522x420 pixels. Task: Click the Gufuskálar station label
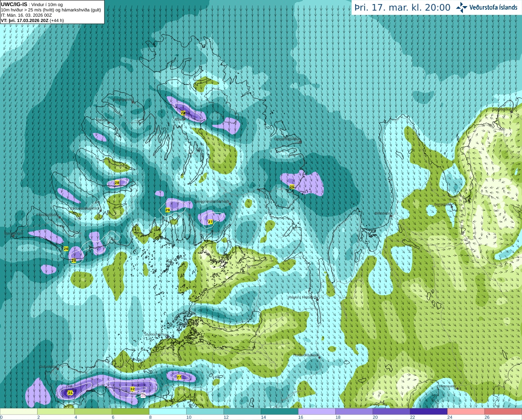[48, 367]
